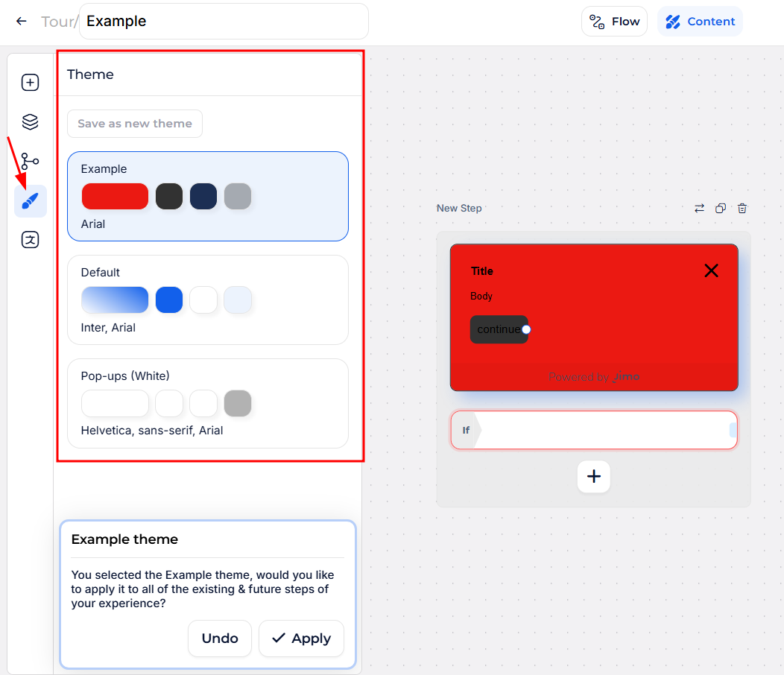Apply the Example theme
Image resolution: width=784 pixels, height=675 pixels.
coord(301,638)
